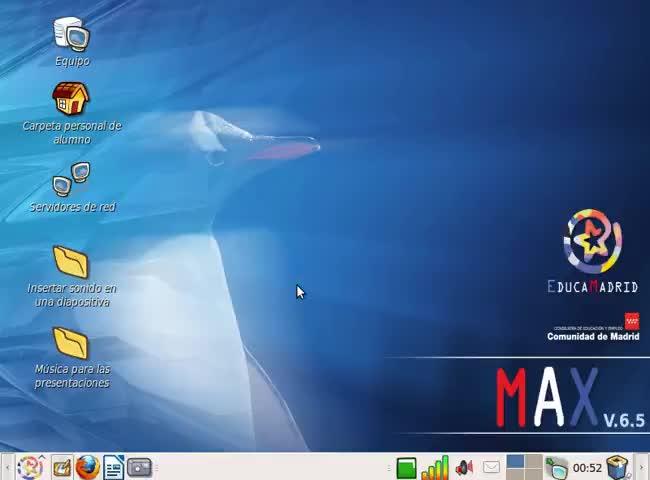This screenshot has width=650, height=480.
Task: Open the MAX main menu launcher
Action: tap(30, 467)
